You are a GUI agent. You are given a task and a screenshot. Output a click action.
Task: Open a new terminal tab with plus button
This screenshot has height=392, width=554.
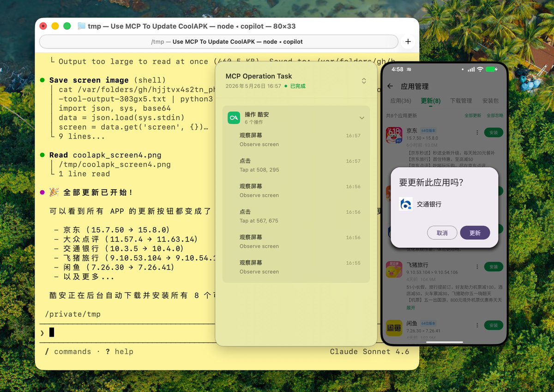point(408,42)
